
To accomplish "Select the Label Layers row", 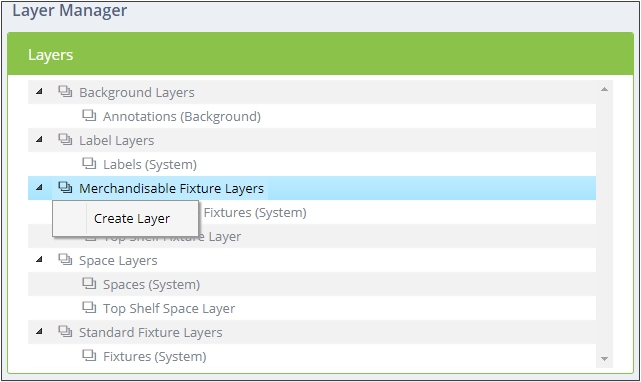I will tap(312, 140).
